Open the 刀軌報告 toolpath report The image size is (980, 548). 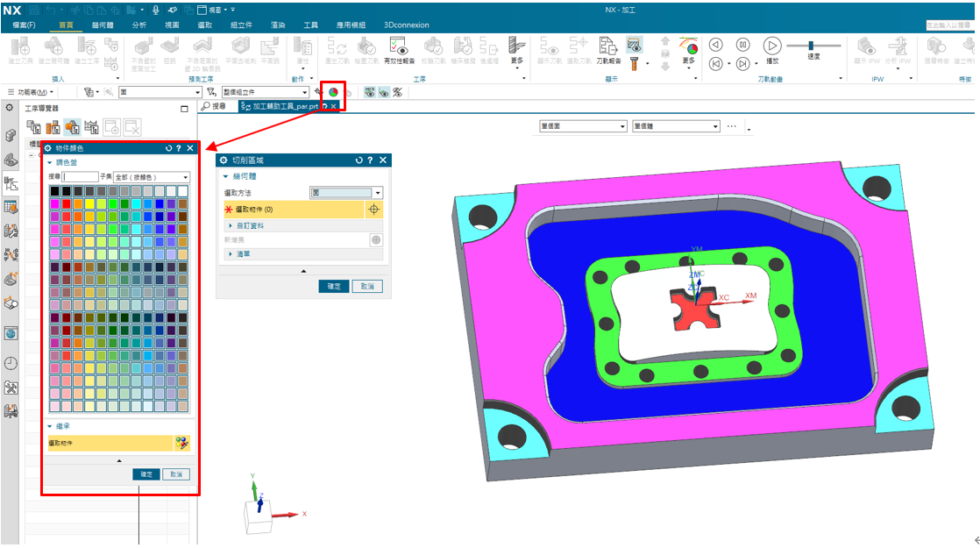(607, 49)
